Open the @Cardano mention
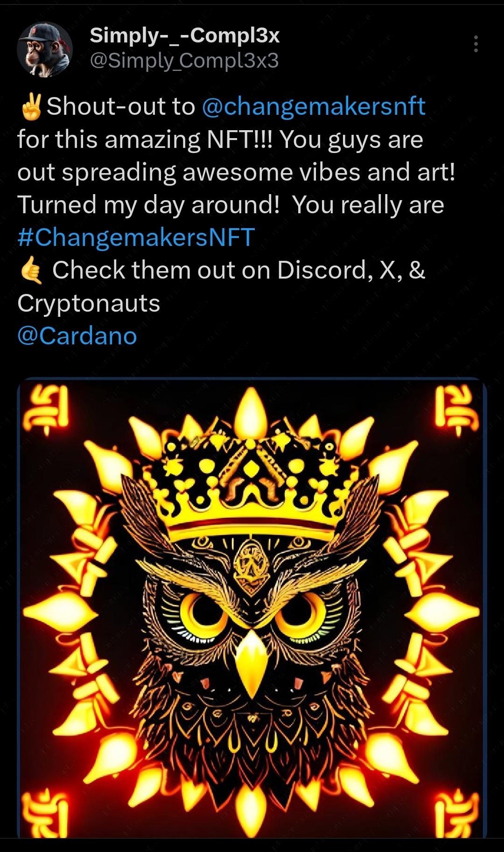Screen dimensions: 504x852 coord(77,335)
